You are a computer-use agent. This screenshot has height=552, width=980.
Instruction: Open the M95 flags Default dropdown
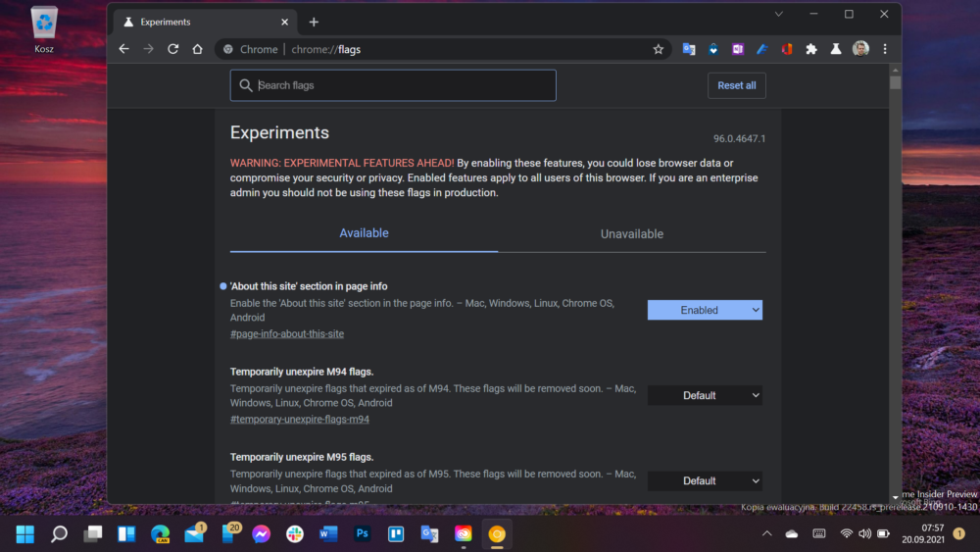(x=705, y=480)
